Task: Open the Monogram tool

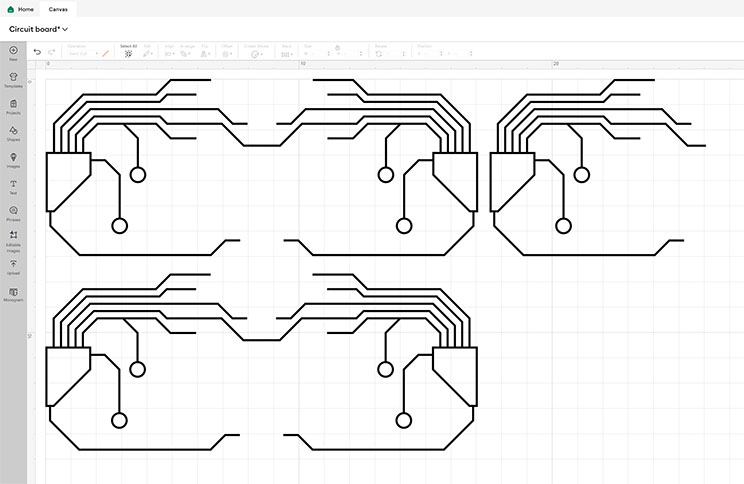Action: 13,293
